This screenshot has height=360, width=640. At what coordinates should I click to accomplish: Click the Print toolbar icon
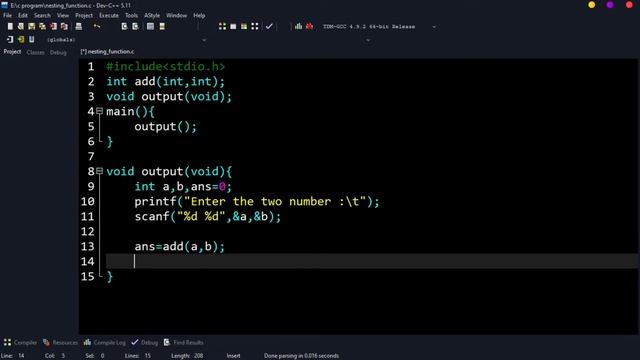79,27
